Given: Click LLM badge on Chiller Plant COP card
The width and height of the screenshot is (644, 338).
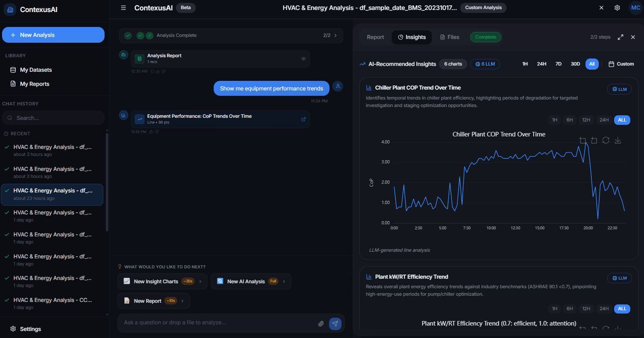Looking at the screenshot, I should (619, 89).
